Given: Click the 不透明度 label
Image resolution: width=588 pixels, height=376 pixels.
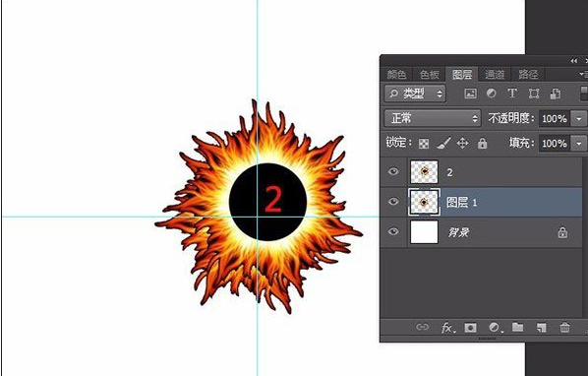Looking at the screenshot, I should click(x=511, y=118).
